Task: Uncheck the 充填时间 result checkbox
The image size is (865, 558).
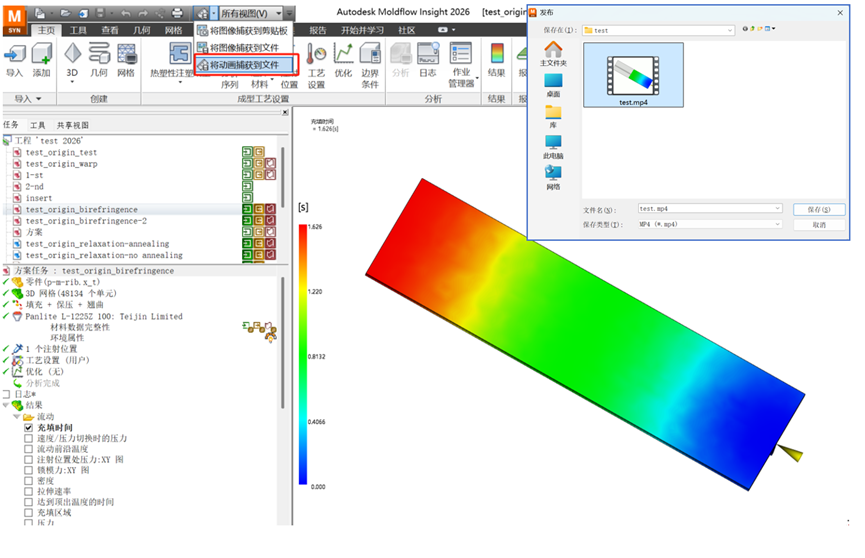Action: click(x=29, y=428)
